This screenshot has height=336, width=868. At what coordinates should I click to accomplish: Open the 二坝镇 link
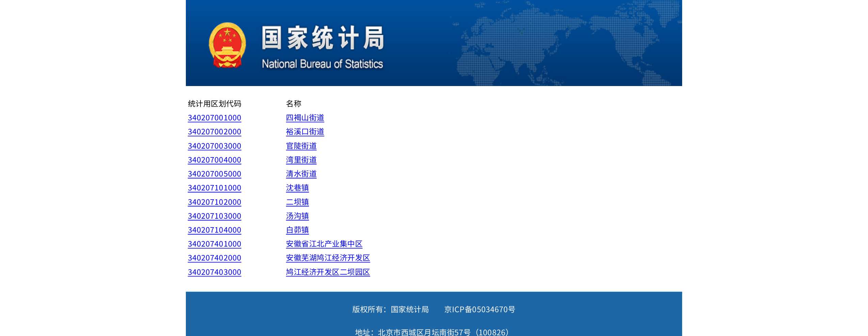[297, 202]
